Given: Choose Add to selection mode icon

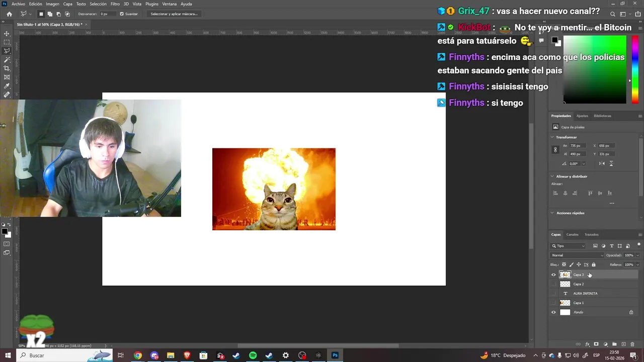Looking at the screenshot, I should pyautogui.click(x=50, y=14).
